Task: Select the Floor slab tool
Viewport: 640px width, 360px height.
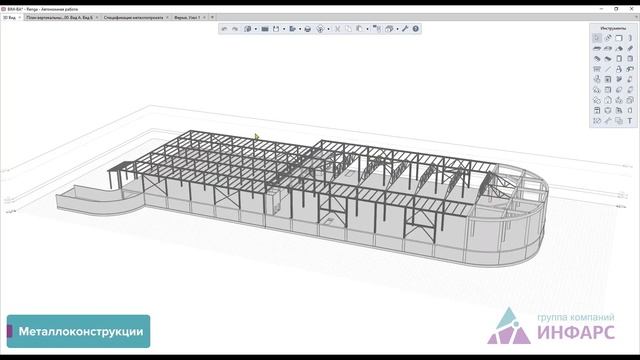Action: (597, 48)
